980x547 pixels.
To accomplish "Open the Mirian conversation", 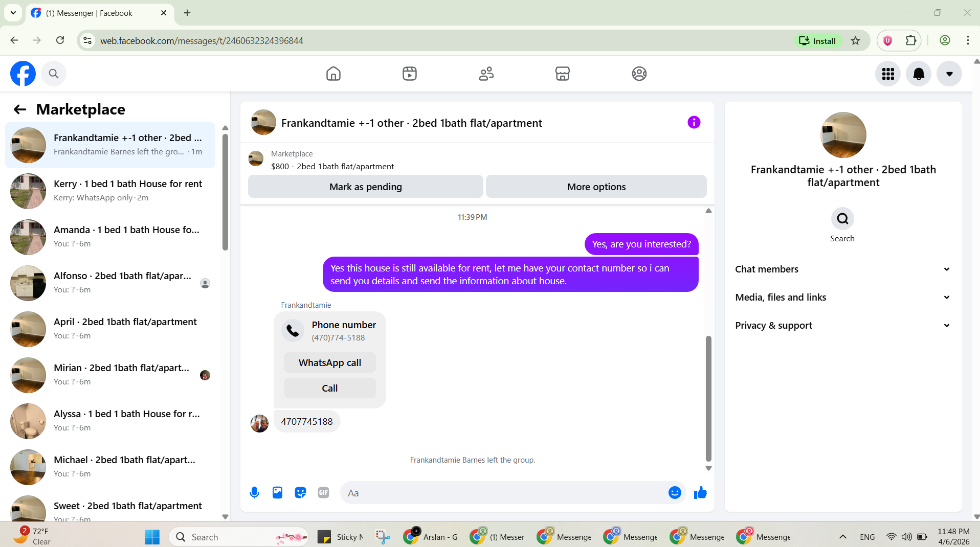I will tap(110, 375).
